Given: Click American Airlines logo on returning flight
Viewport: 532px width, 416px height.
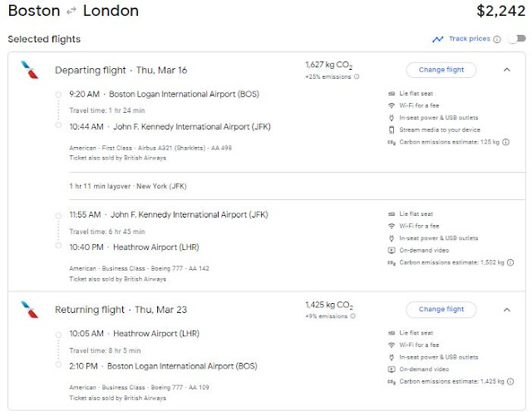Looking at the screenshot, I should [x=30, y=310].
